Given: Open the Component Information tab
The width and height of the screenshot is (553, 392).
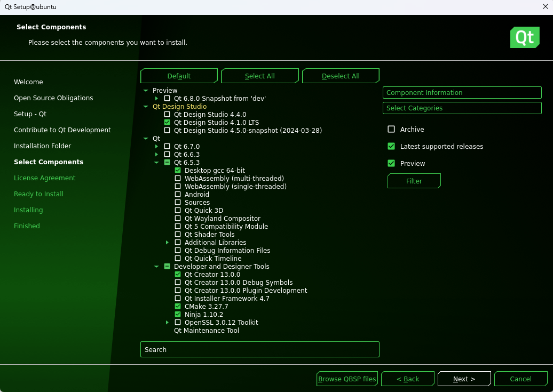Looking at the screenshot, I should (x=462, y=93).
